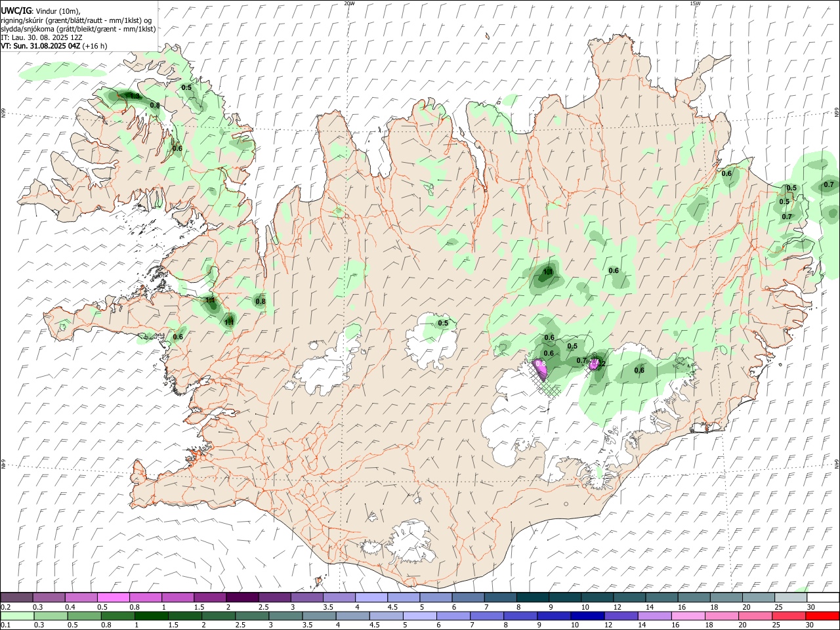Image resolution: width=840 pixels, height=630 pixels.
Task: Select the 20 rose pink swatch, bottom legend row
Action: 755,616
